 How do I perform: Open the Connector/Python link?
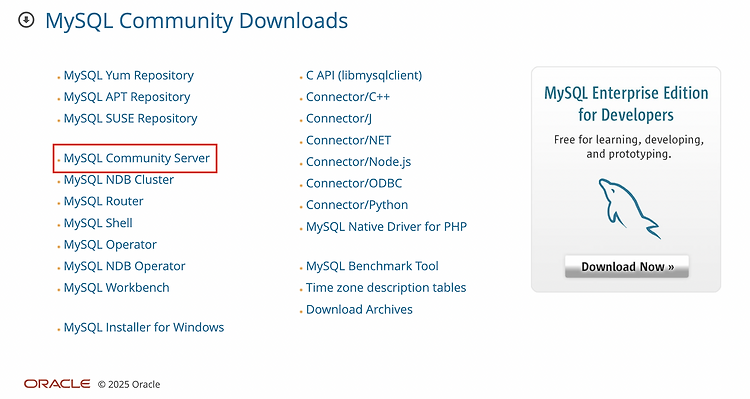pos(357,205)
